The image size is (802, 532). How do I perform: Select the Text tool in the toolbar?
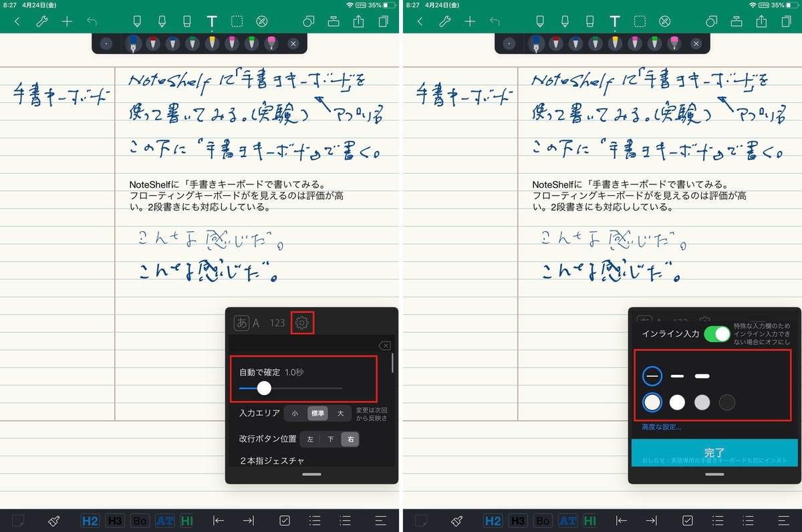(x=211, y=20)
